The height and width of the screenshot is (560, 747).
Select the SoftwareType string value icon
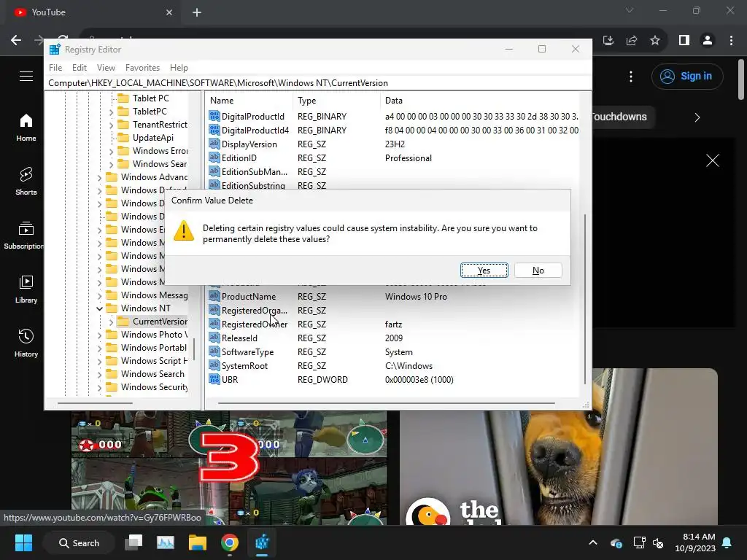point(214,351)
